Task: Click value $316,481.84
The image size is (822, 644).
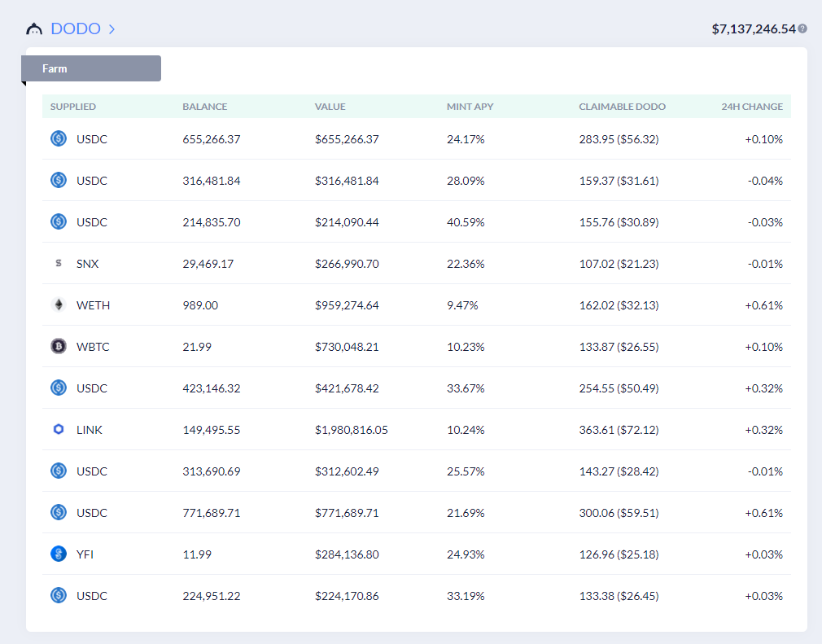Action: [x=347, y=181]
